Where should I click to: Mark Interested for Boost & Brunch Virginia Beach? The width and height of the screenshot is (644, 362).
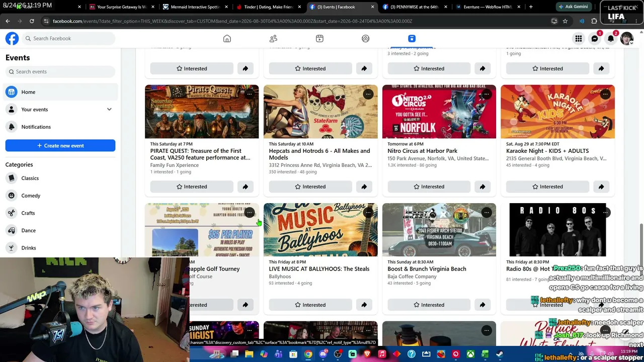coord(429,305)
